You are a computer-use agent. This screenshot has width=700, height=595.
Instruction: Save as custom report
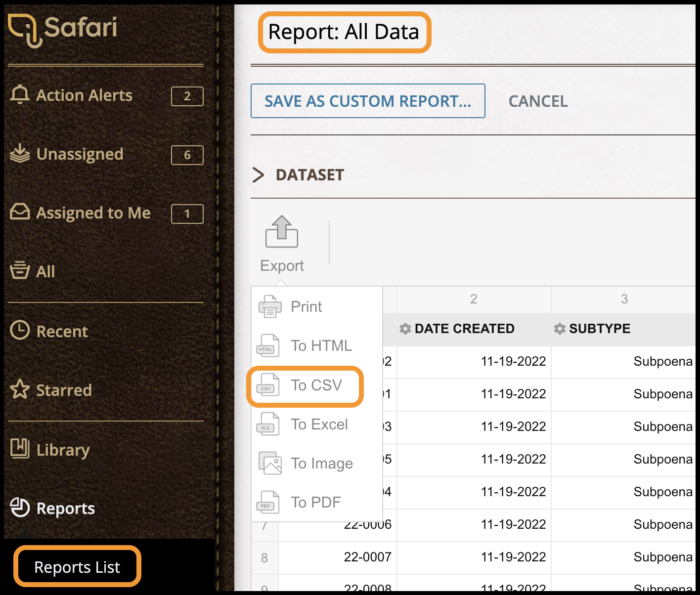pyautogui.click(x=368, y=101)
